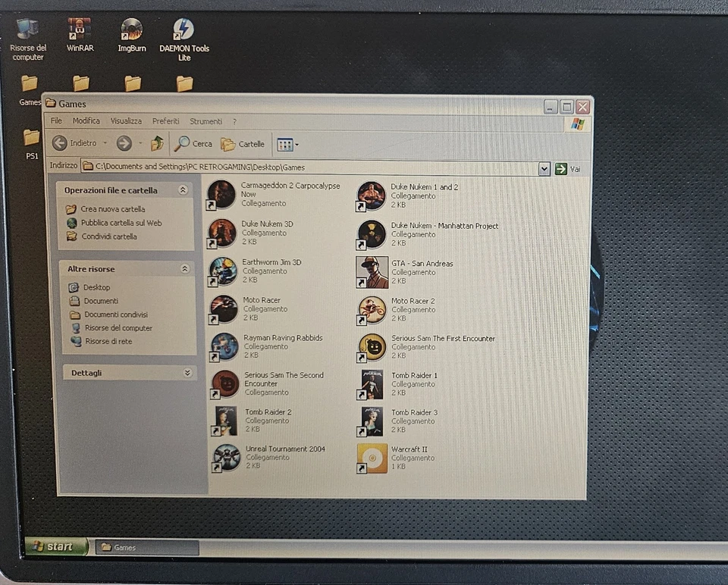Click Condividi cartella link
728x585 pixels.
pos(102,236)
